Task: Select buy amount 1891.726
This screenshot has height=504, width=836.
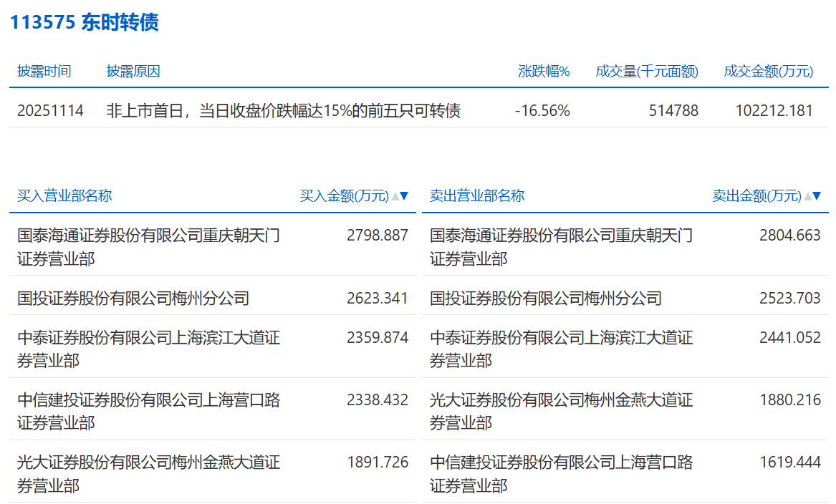Action: (378, 462)
